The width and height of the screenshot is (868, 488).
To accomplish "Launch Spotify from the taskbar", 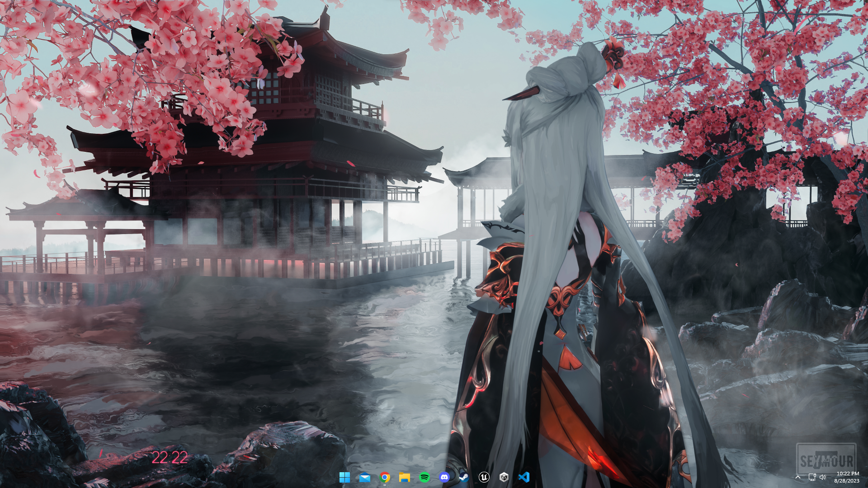I will pyautogui.click(x=425, y=477).
